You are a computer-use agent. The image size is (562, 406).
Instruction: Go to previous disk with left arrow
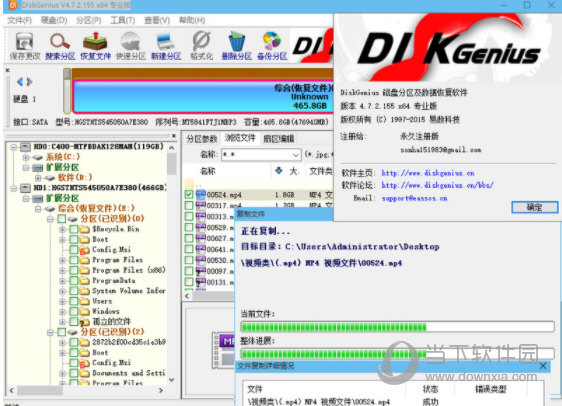[20, 82]
